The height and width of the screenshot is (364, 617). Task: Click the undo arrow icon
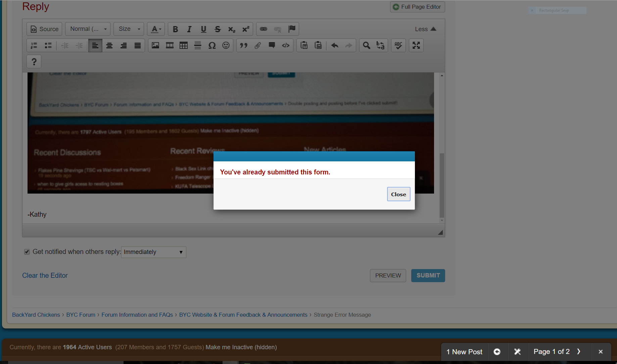(x=335, y=45)
